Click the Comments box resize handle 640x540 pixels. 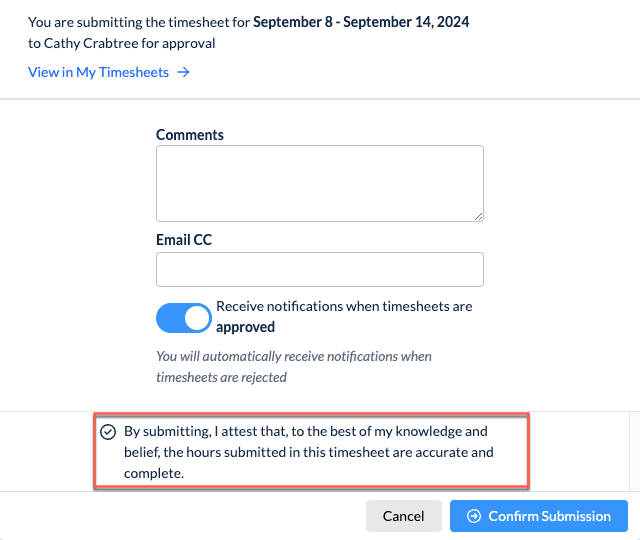(x=478, y=217)
